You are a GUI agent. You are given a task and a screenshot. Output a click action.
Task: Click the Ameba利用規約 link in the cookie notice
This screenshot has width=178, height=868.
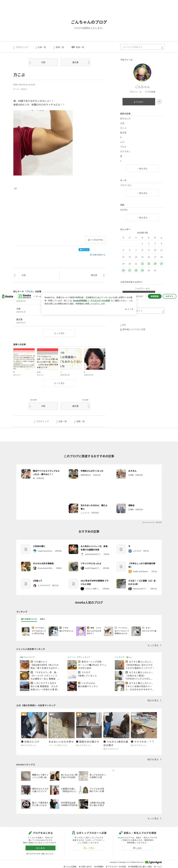(x=80, y=301)
